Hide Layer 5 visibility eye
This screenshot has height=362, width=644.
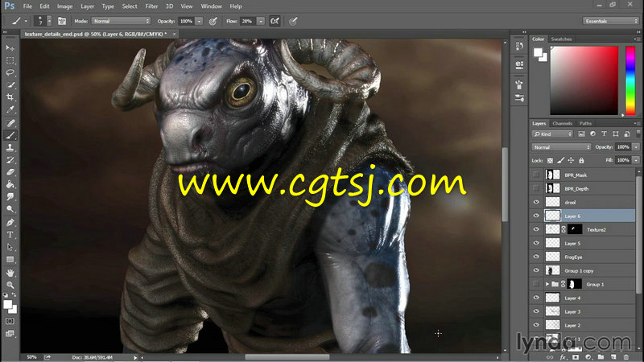536,243
